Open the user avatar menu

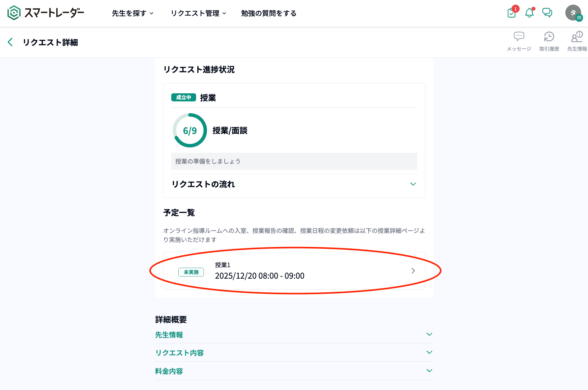click(x=573, y=13)
